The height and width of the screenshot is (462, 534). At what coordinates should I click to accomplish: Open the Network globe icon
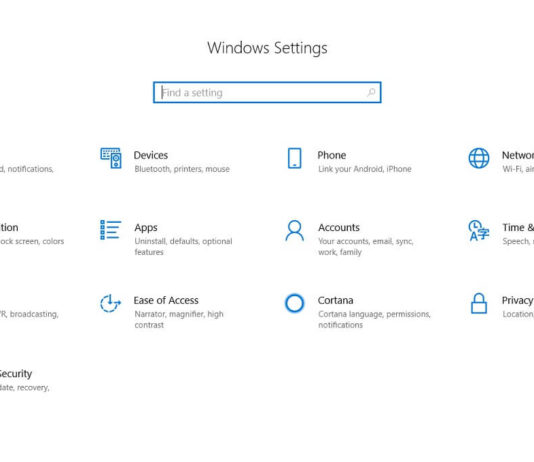point(478,158)
